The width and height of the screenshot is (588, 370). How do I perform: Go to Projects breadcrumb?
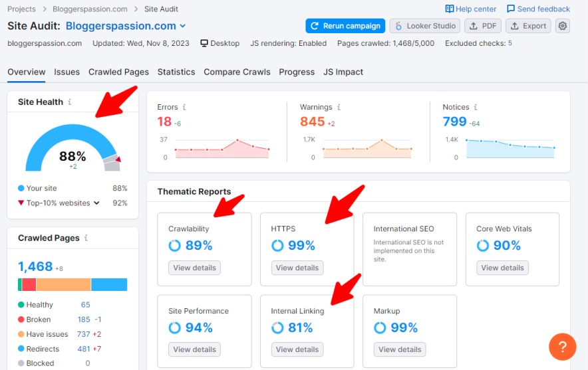[21, 9]
